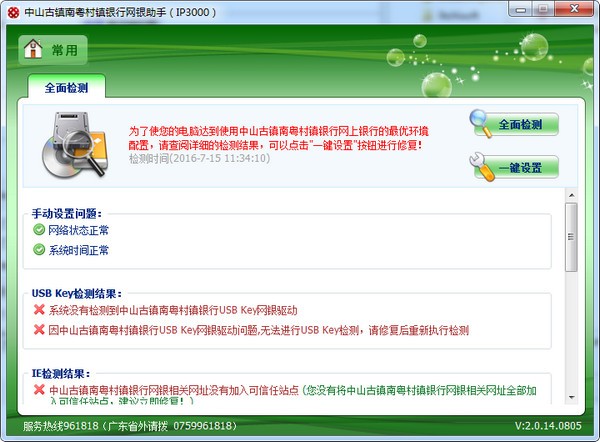This screenshot has width=600, height=442.
Task: Minimize the 网银助手 window
Action: (x=521, y=9)
